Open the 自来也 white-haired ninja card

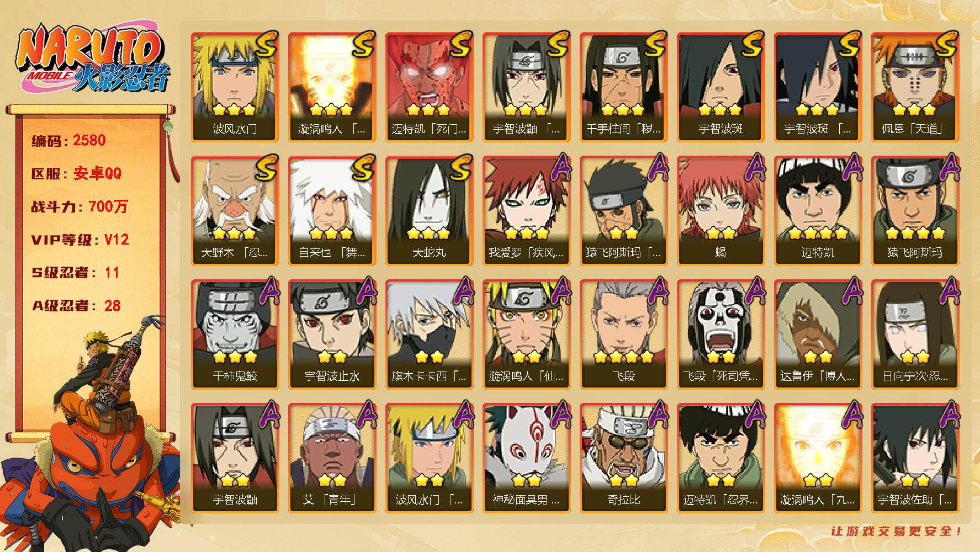tap(332, 211)
